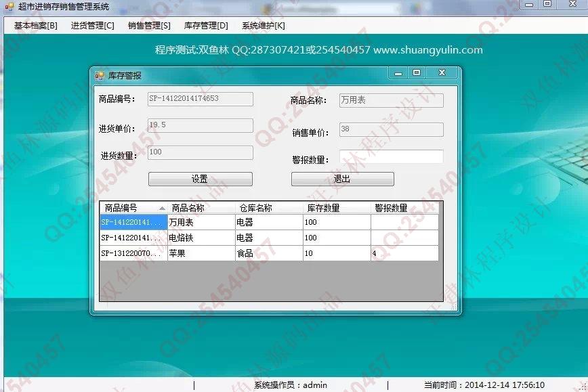Viewport: 588px width, 392px height.
Task: Click empty 警报数量 cell in 电烙铁 row
Action: tap(404, 238)
